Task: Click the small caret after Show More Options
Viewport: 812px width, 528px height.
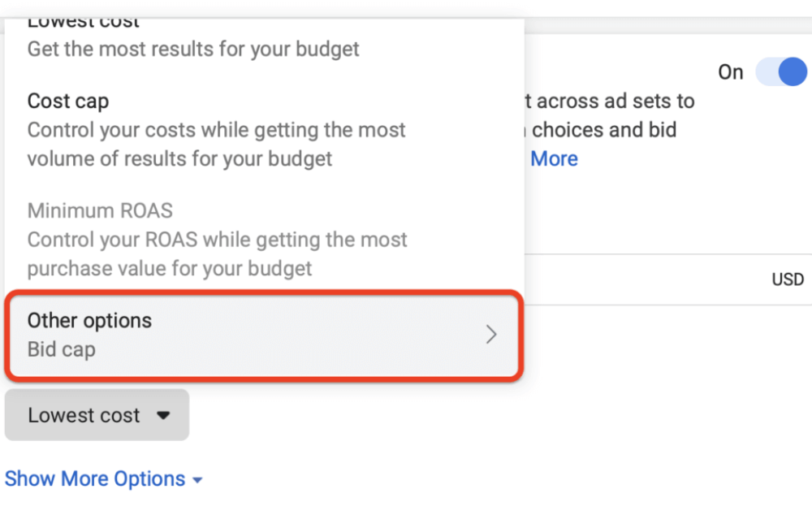Action: point(197,480)
